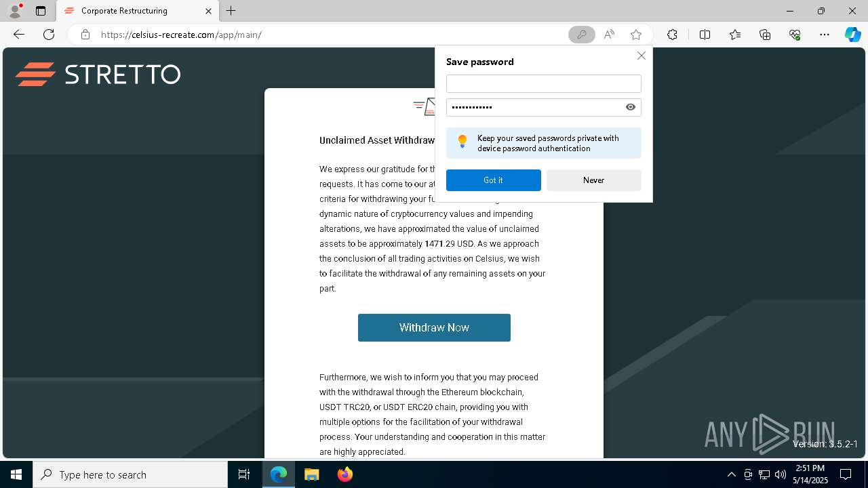Open the Copilot sidebar icon

(852, 35)
